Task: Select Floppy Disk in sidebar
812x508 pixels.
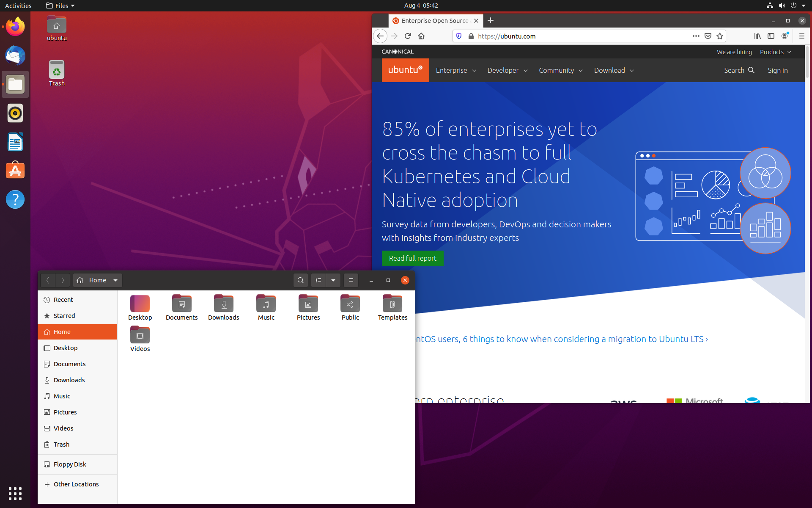Action: (x=77, y=464)
